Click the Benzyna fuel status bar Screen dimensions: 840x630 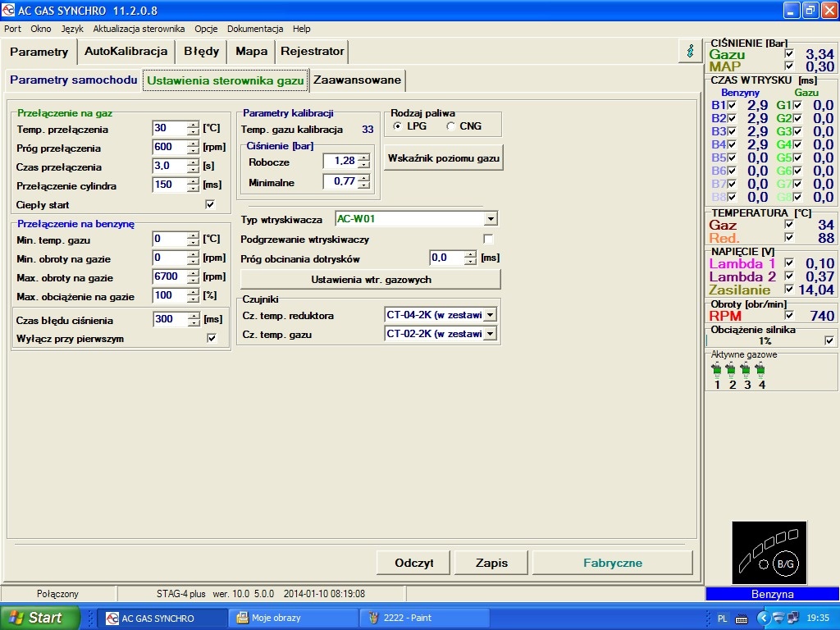(x=772, y=594)
